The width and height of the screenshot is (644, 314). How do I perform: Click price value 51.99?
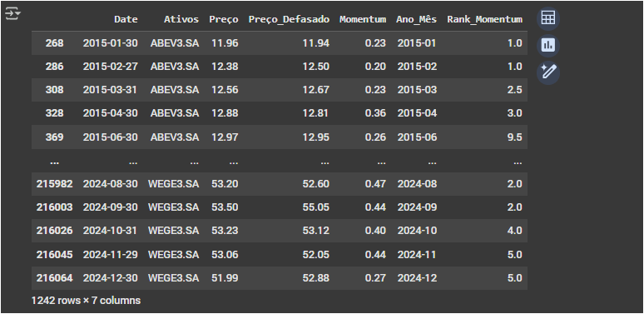[x=225, y=278]
